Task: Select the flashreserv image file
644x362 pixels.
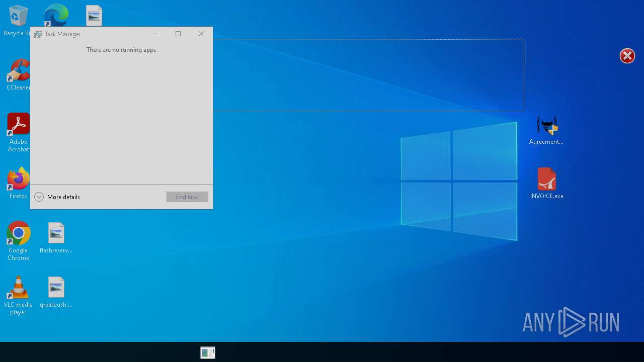Action: [56, 238]
